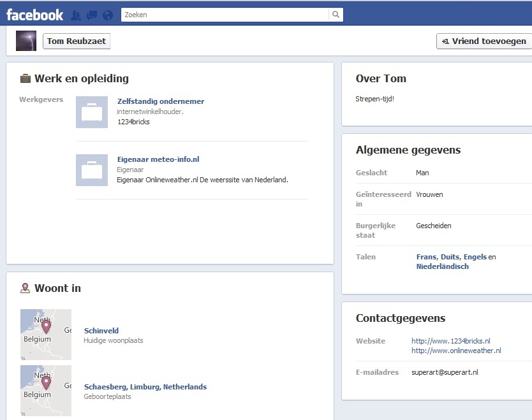Image resolution: width=532 pixels, height=420 pixels.
Task: Focus the Zoeken search field
Action: tap(225, 15)
